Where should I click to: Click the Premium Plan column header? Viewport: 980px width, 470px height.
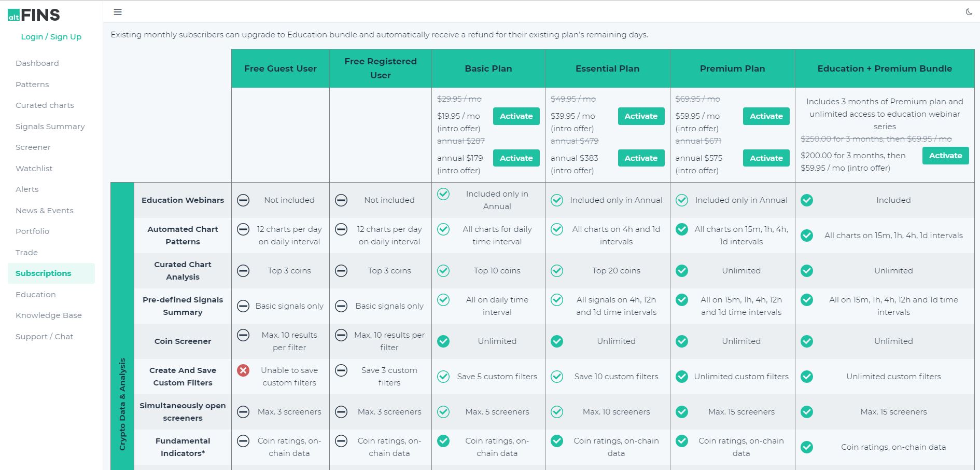pos(732,68)
